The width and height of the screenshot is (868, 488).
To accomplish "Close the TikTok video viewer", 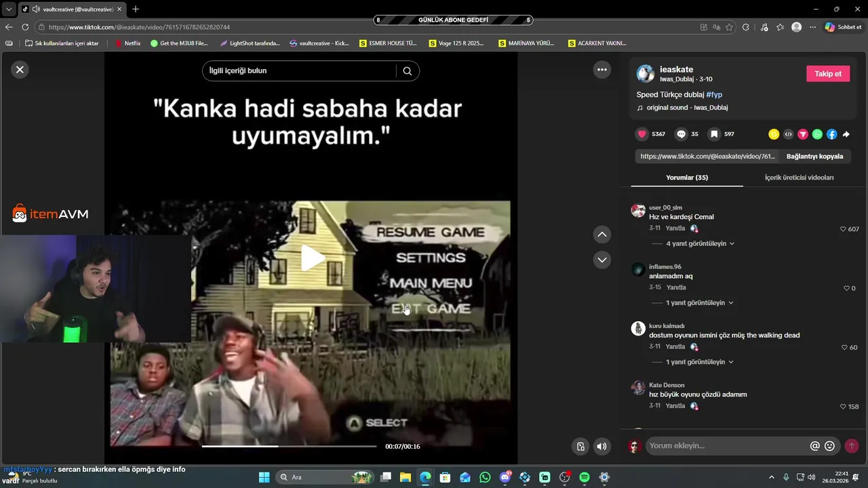I will (x=20, y=69).
